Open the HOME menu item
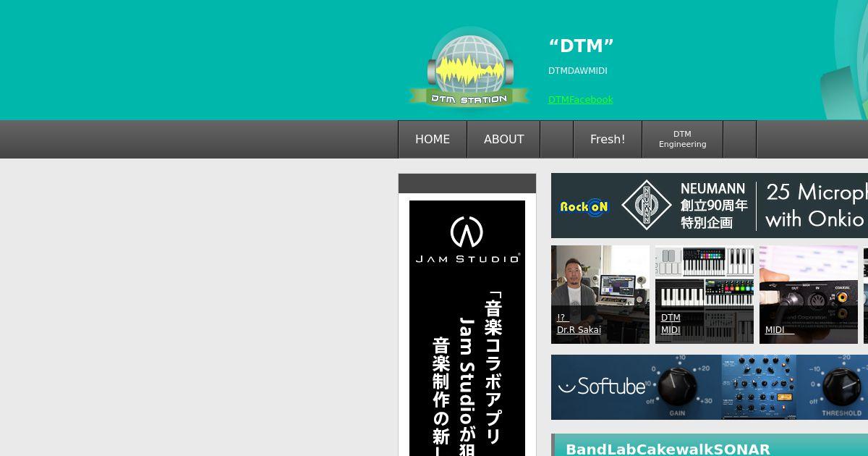 coord(433,139)
